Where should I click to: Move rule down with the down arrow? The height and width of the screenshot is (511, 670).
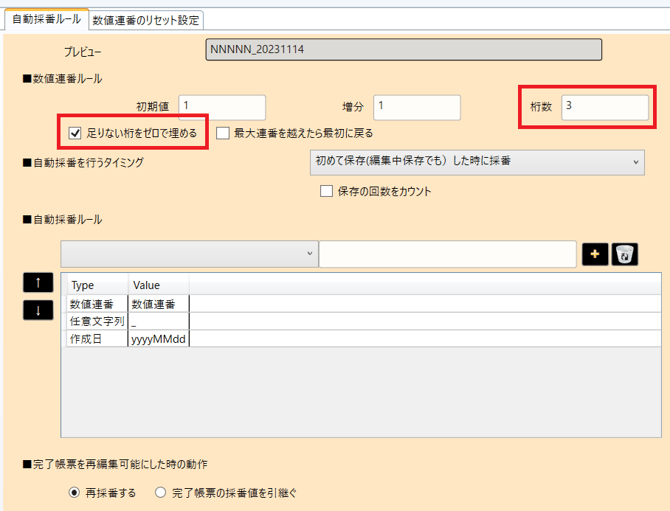[37, 310]
